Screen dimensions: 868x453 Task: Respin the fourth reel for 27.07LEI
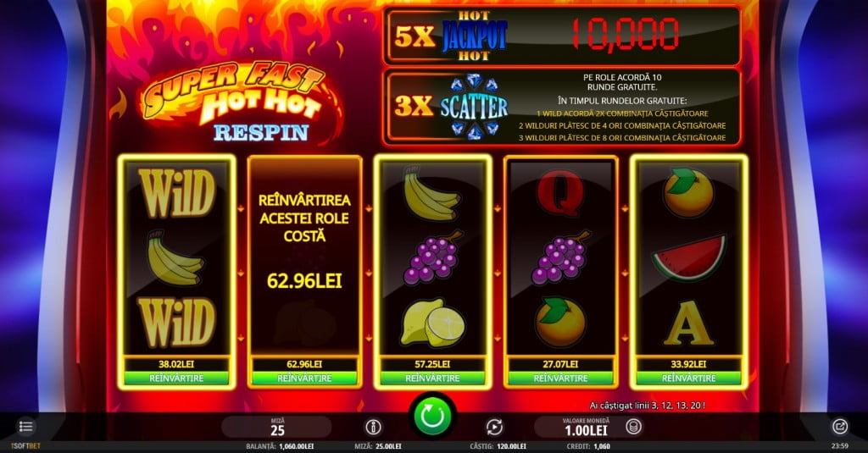560,378
